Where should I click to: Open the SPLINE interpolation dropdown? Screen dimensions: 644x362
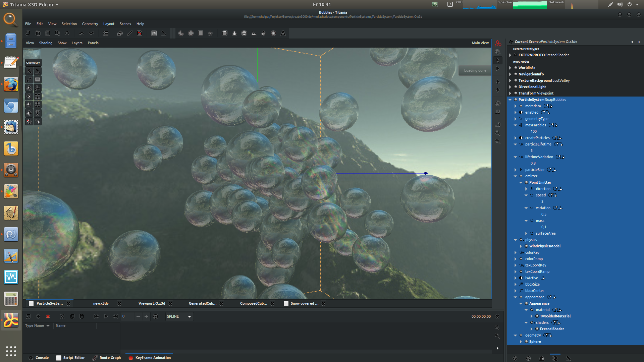179,316
